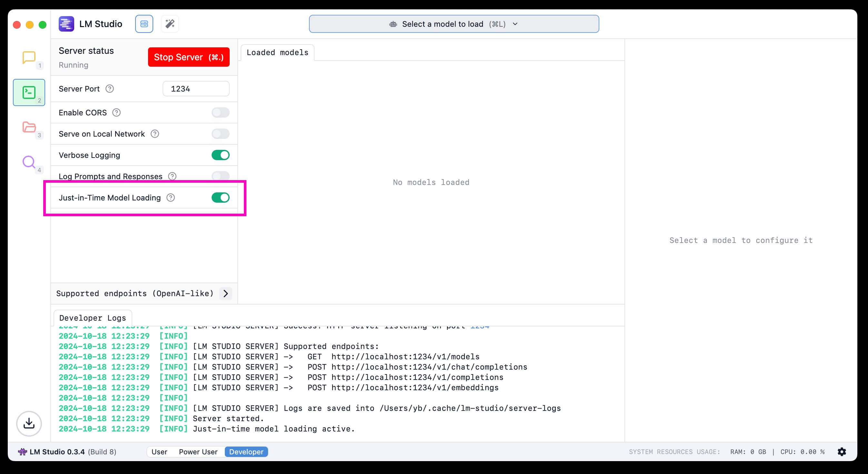
Task: Open the Discover search section
Action: (29, 162)
